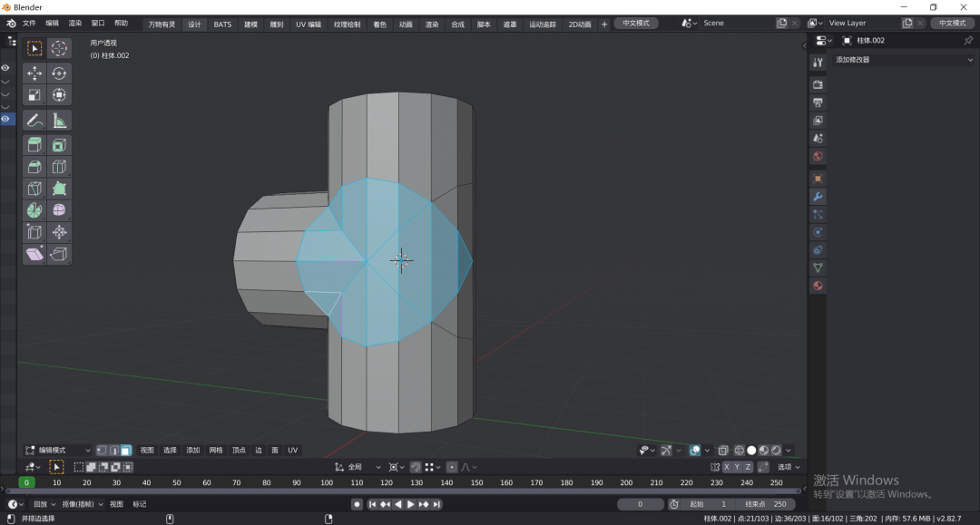Pick the 3D Cursor tool
This screenshot has height=525, width=980.
[59, 48]
